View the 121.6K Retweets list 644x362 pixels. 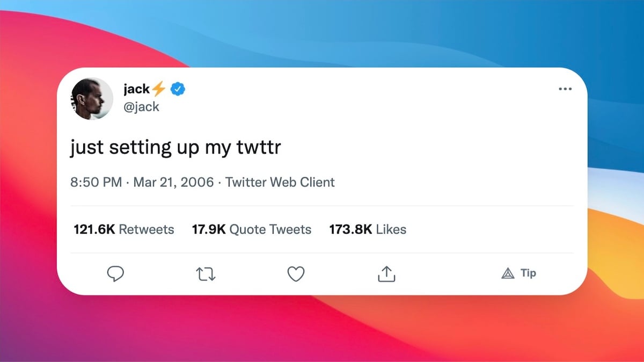[123, 229]
